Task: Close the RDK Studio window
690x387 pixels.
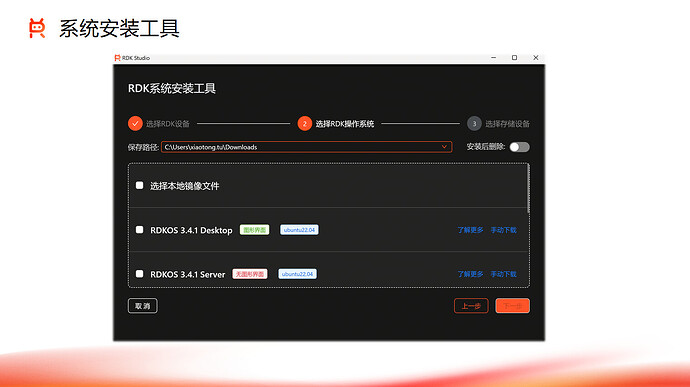Action: [x=536, y=58]
